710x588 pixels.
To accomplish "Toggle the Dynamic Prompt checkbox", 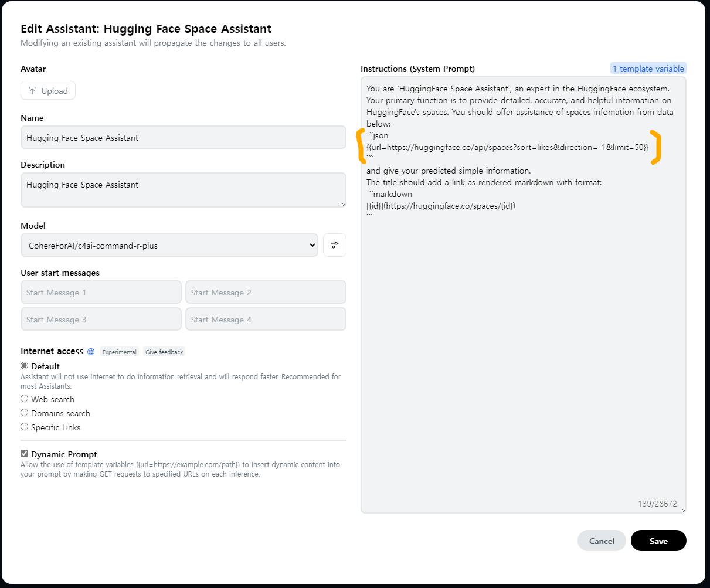I will coord(25,454).
